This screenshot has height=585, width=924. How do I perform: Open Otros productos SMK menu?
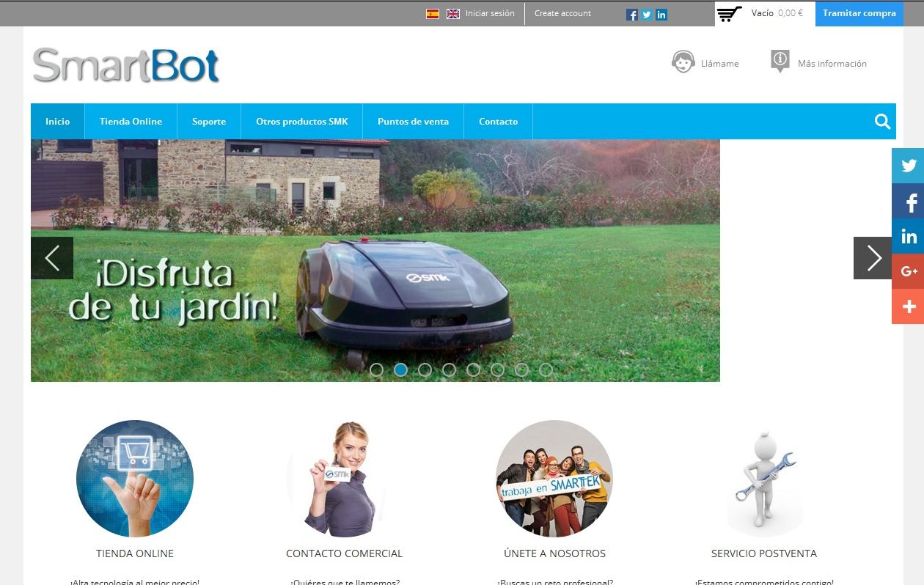click(302, 122)
